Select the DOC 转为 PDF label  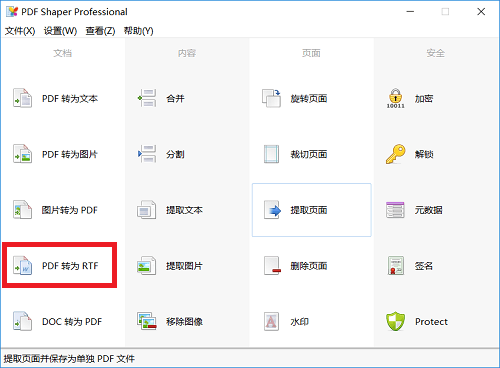click(72, 322)
